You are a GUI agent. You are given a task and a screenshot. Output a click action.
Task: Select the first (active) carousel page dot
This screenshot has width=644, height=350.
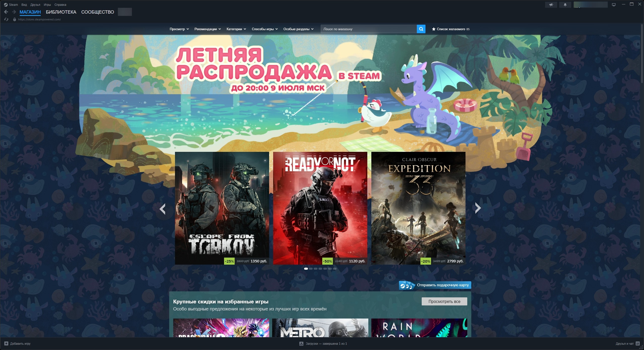coord(306,269)
